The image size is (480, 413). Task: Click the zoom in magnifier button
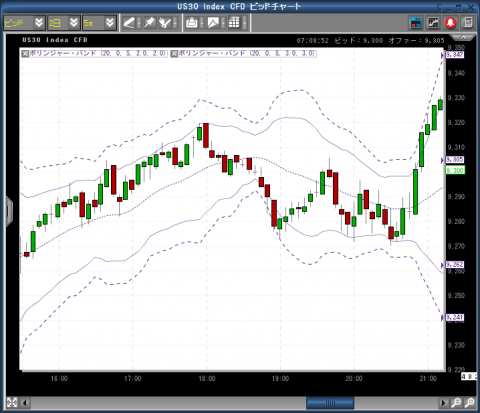[x=456, y=403]
